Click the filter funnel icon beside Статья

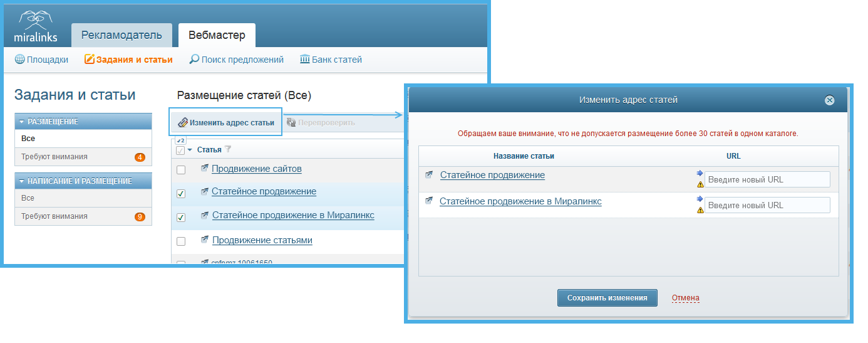point(228,149)
